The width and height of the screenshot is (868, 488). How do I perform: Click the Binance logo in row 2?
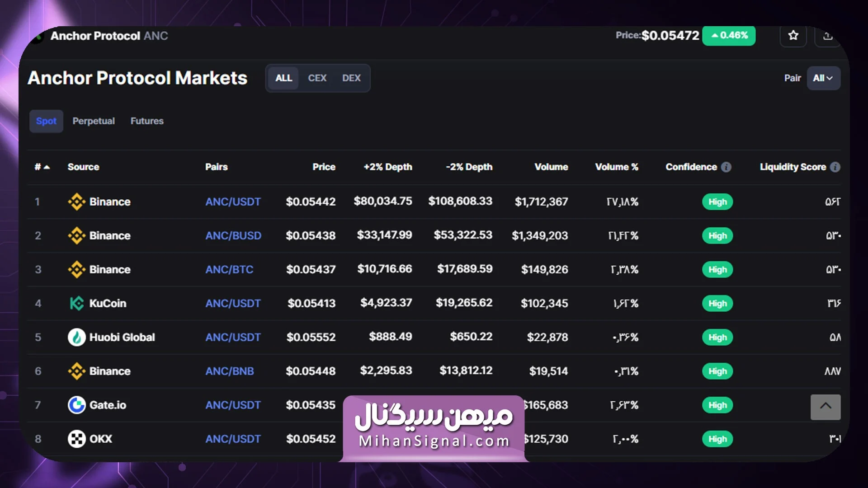tap(76, 236)
